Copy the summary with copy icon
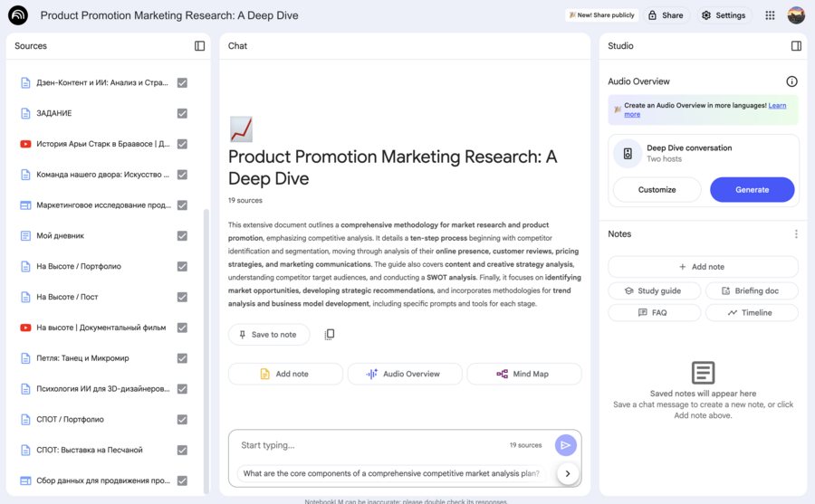Image resolution: width=815 pixels, height=504 pixels. [x=330, y=335]
